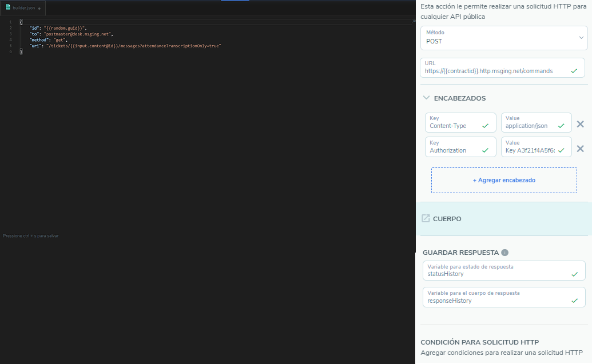Click the CUERPO external edit icon
The height and width of the screenshot is (364, 592).
click(x=426, y=218)
